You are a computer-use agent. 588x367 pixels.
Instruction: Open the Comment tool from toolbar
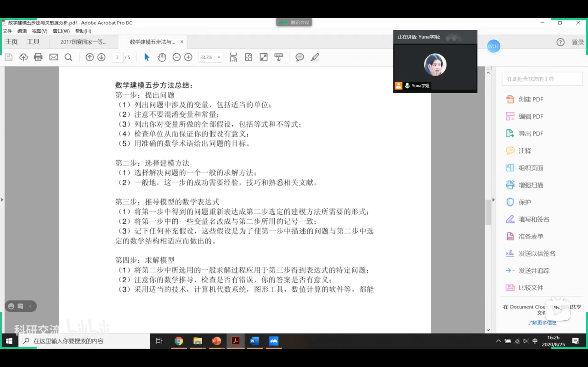pyautogui.click(x=300, y=57)
